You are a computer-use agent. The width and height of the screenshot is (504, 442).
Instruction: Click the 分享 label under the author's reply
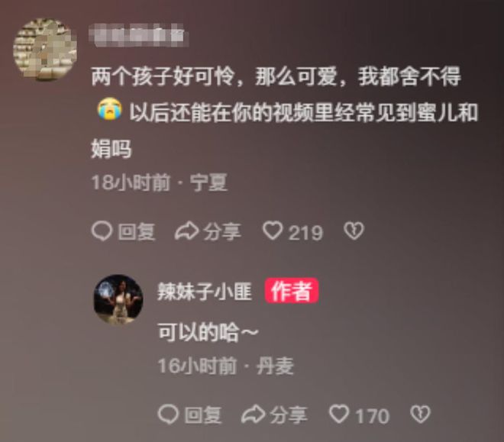pos(289,415)
